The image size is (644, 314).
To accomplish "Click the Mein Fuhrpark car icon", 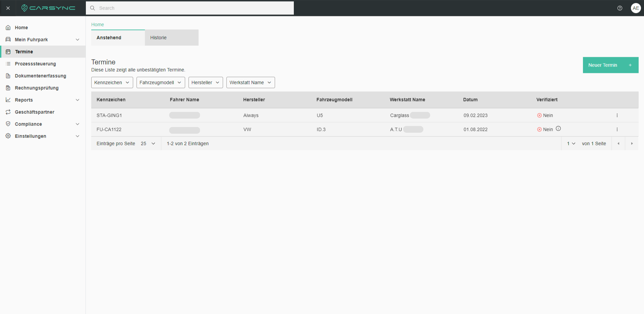I will 8,40.
